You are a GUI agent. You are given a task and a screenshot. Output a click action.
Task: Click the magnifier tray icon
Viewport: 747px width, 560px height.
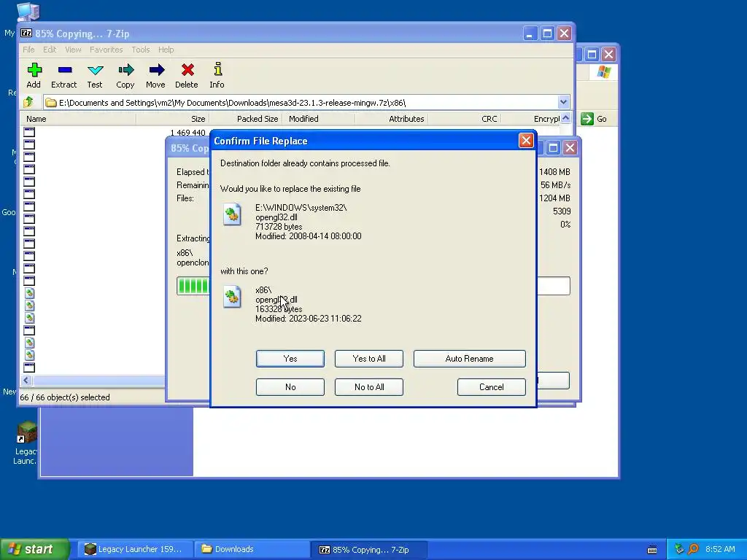694,549
